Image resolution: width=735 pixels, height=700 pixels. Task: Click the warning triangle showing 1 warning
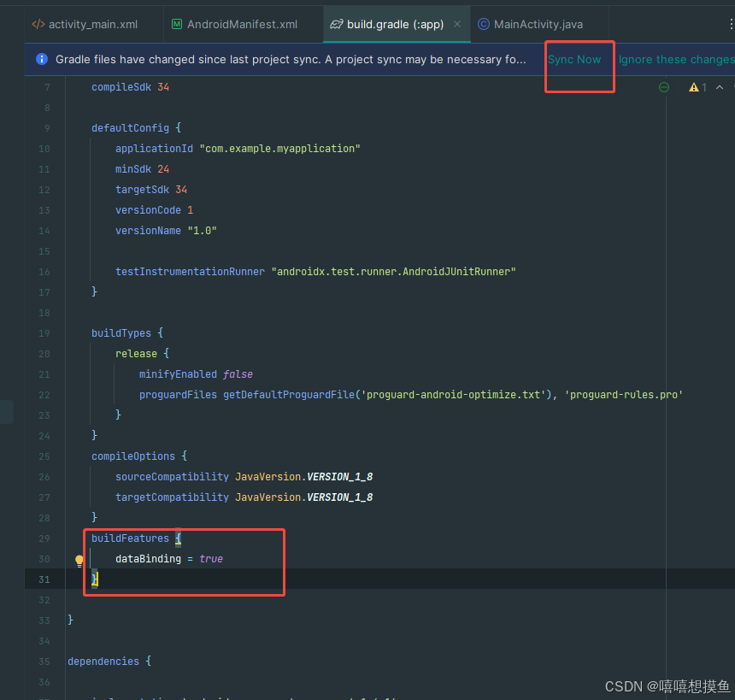pyautogui.click(x=695, y=86)
